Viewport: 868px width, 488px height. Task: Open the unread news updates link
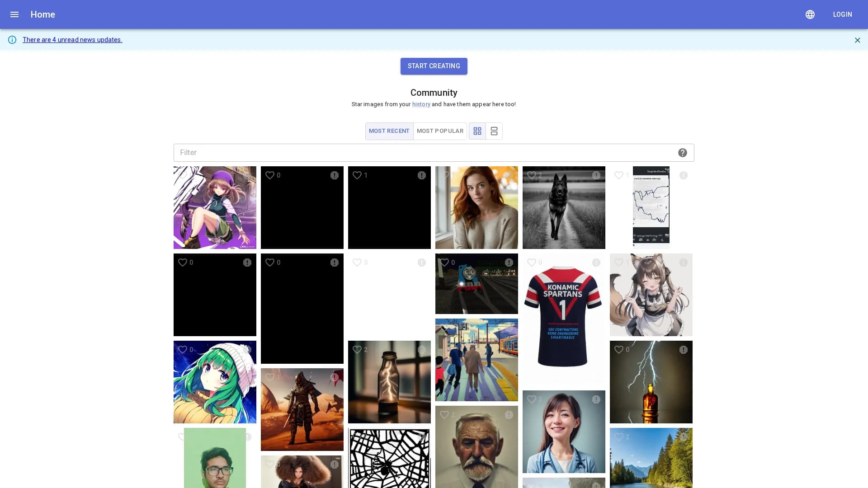click(72, 40)
